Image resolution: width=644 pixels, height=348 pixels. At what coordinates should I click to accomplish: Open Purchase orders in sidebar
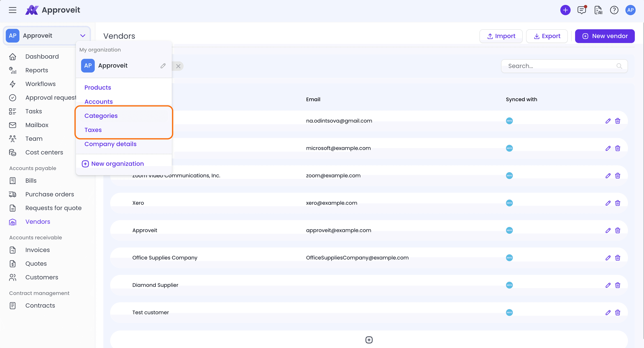50,195
